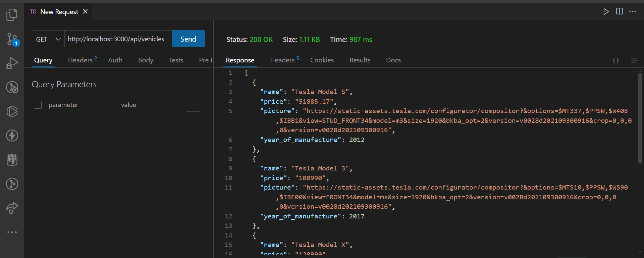The image size is (644, 258).
Task: Open the response lines menu icon
Action: click(x=635, y=60)
